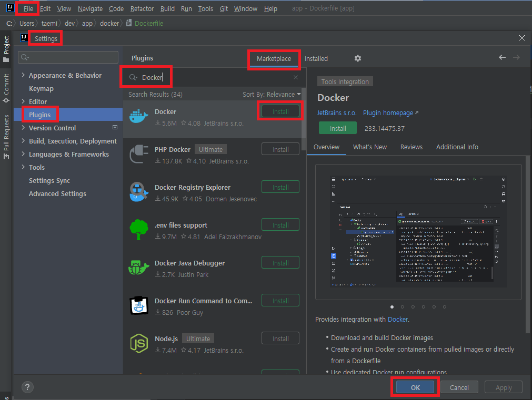Image resolution: width=532 pixels, height=400 pixels.
Task: Click the Docker Registry Explorer icon
Action: coord(138,192)
